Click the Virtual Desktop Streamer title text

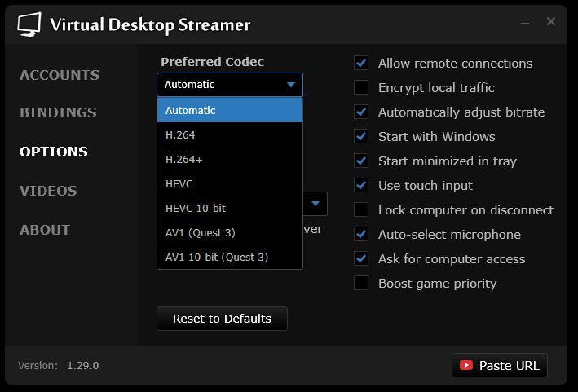point(150,25)
